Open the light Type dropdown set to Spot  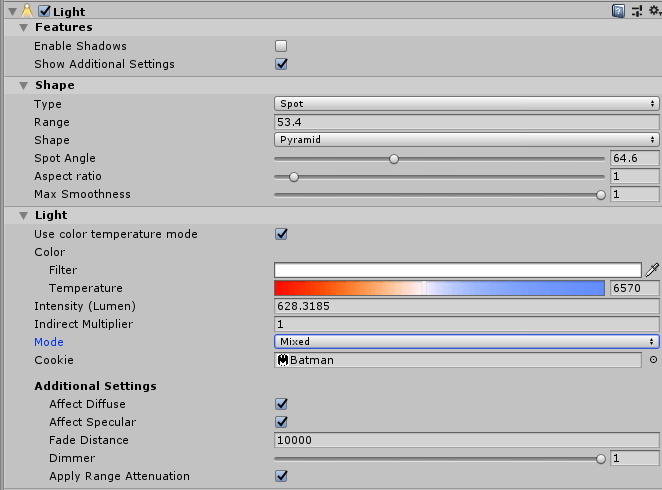pyautogui.click(x=466, y=104)
